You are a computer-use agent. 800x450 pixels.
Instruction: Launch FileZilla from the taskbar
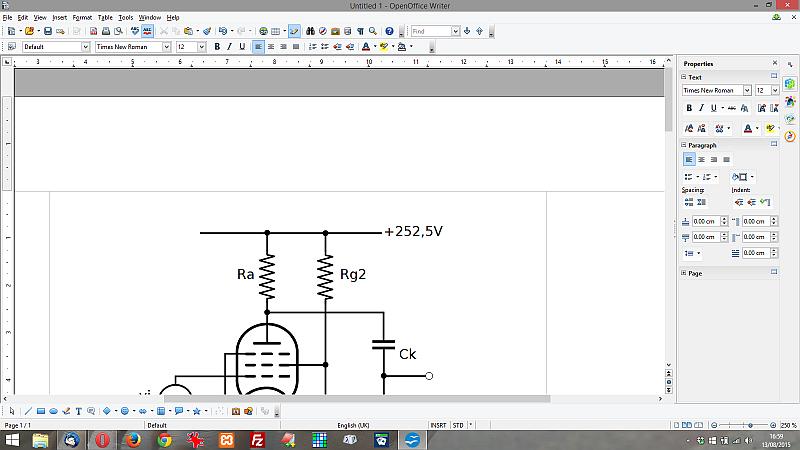click(x=256, y=439)
